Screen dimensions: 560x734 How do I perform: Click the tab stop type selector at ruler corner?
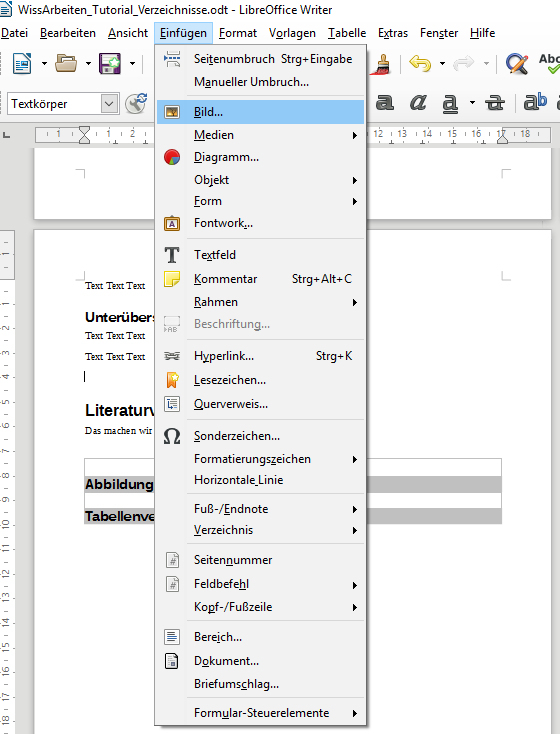(7, 135)
